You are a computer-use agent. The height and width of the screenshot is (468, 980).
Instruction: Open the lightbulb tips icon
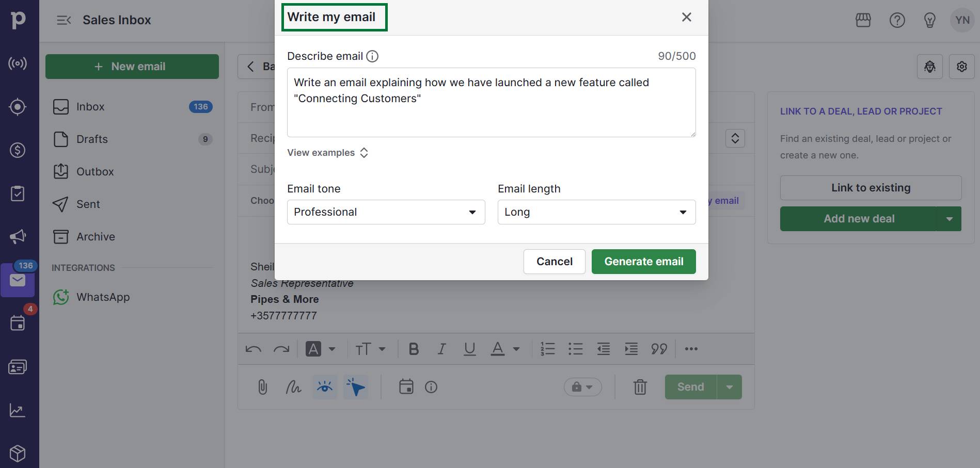point(930,20)
